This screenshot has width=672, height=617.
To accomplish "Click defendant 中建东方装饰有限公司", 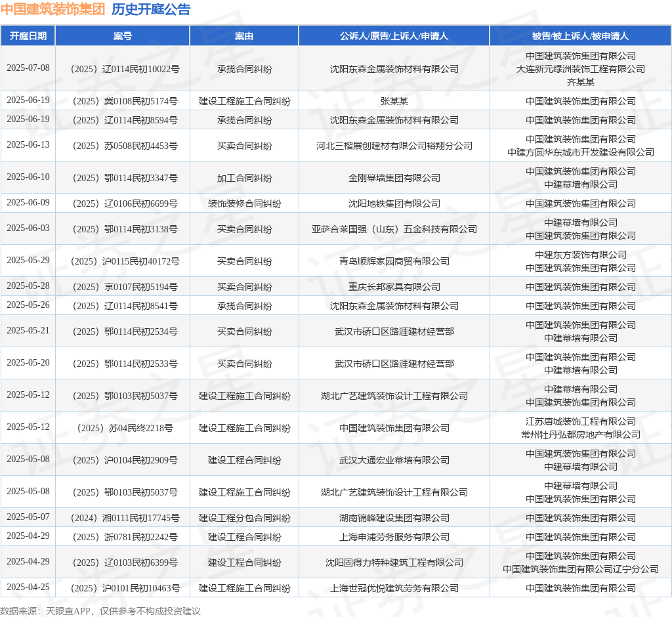I will (x=581, y=255).
